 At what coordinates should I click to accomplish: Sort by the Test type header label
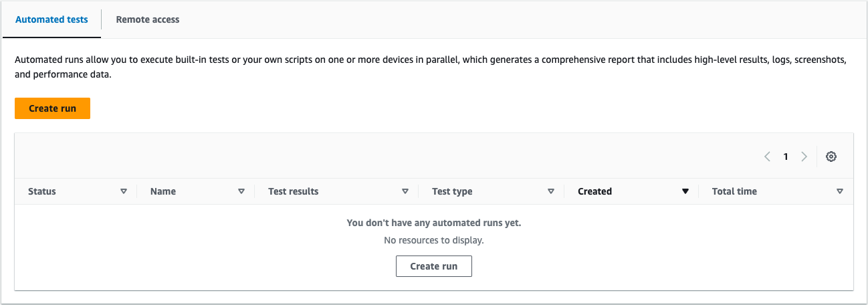(x=452, y=191)
